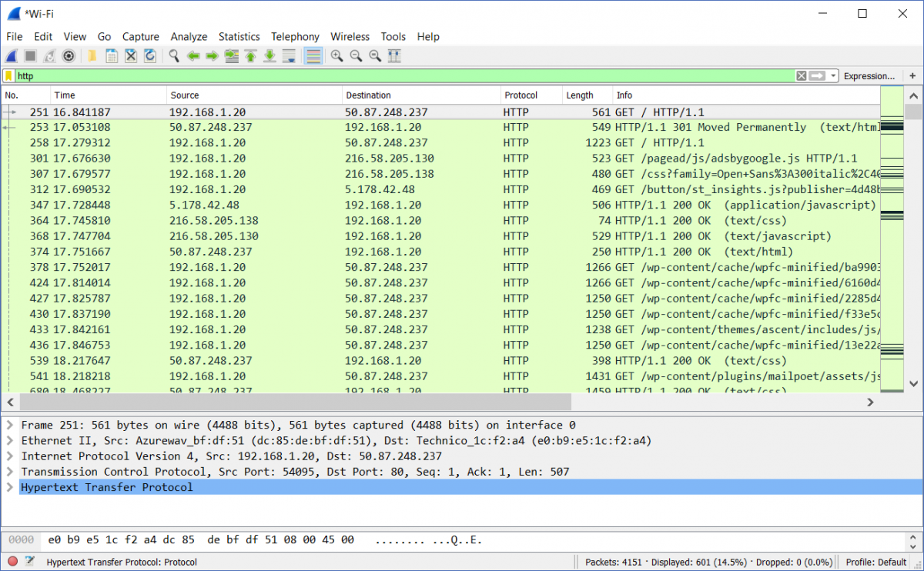Stop the running capture
Viewport: 924px width, 571px height.
28,55
